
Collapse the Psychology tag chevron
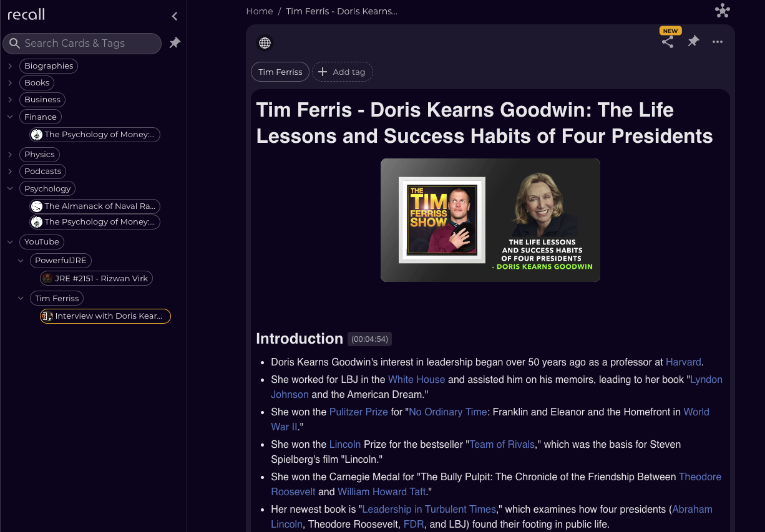(10, 188)
